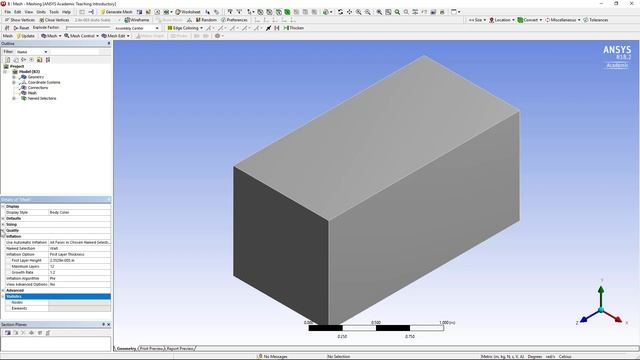Adjust the Explode Factor slider
The width and height of the screenshot is (640, 360).
(x=88, y=28)
